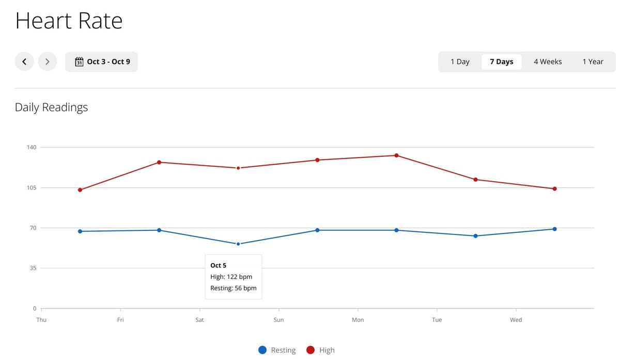Click Saturday's Resting point at 56 bpm
The height and width of the screenshot is (364, 620).
point(238,244)
